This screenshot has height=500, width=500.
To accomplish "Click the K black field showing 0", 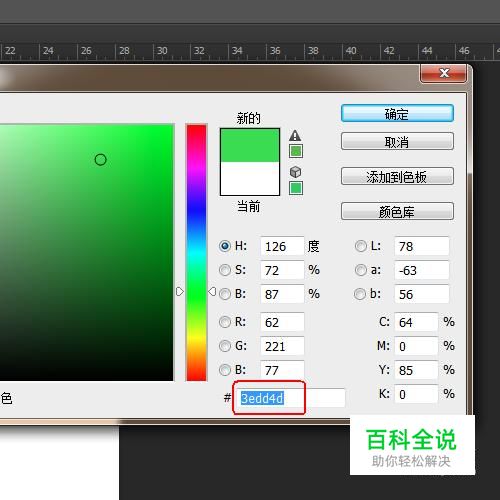I will (x=416, y=394).
